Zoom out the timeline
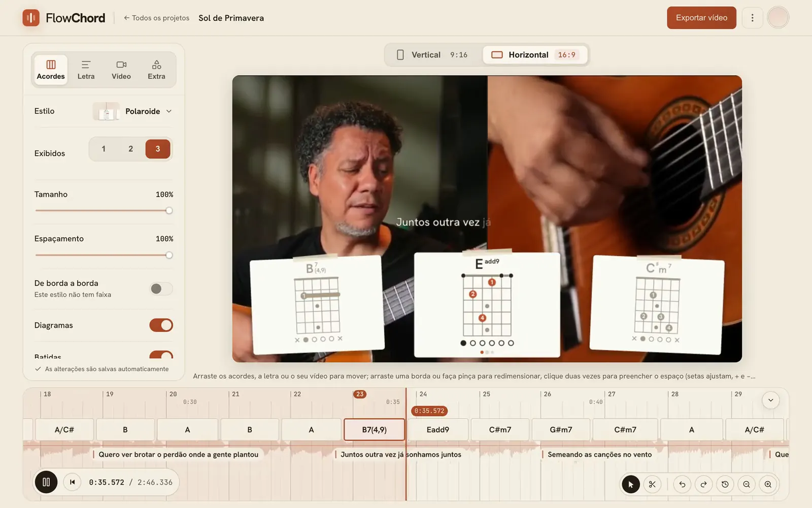812x508 pixels. point(747,484)
